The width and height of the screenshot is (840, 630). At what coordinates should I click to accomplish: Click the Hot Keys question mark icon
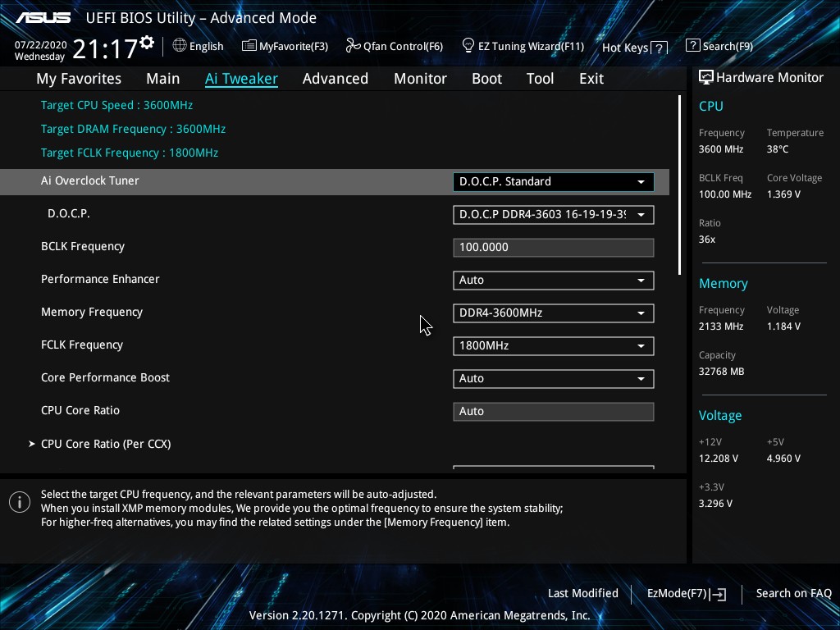click(x=660, y=48)
